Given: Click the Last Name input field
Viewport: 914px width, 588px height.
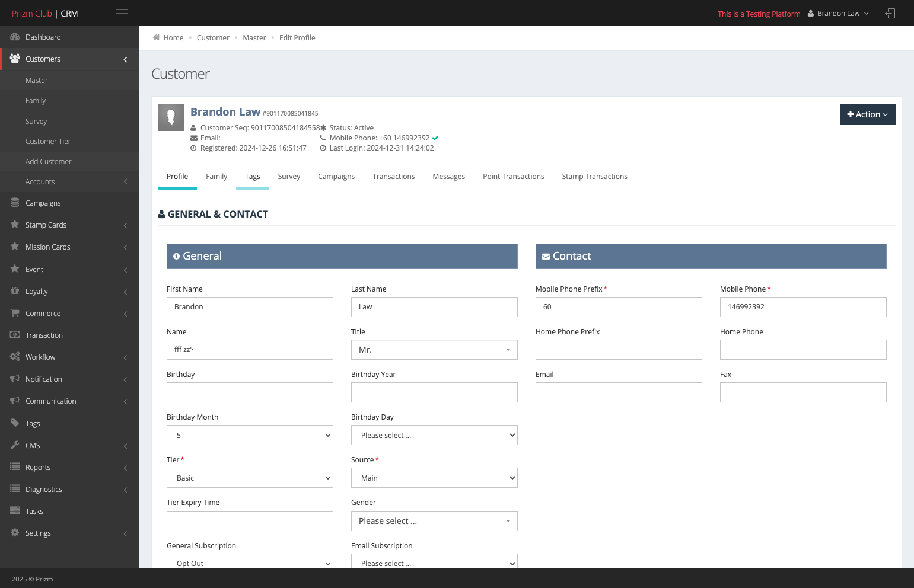Looking at the screenshot, I should (434, 307).
